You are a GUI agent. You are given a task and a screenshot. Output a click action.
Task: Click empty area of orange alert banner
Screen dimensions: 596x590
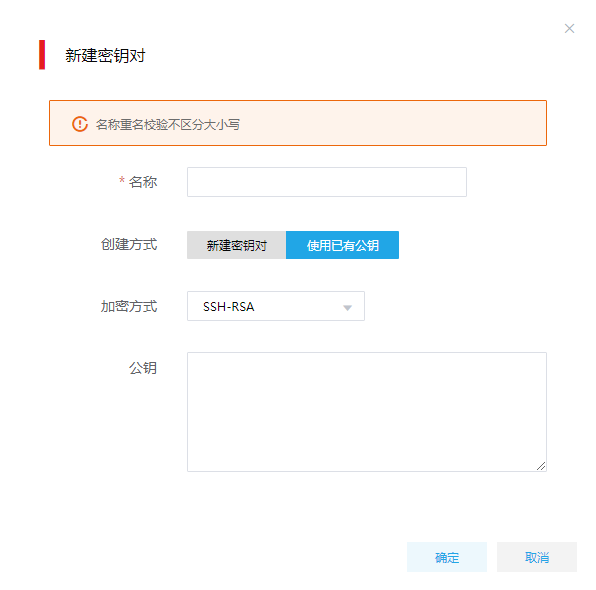click(392, 123)
